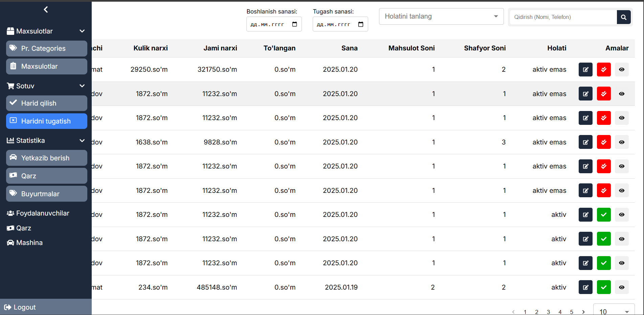
Task: Expand the Holatini tanlang status dropdown
Action: click(441, 16)
